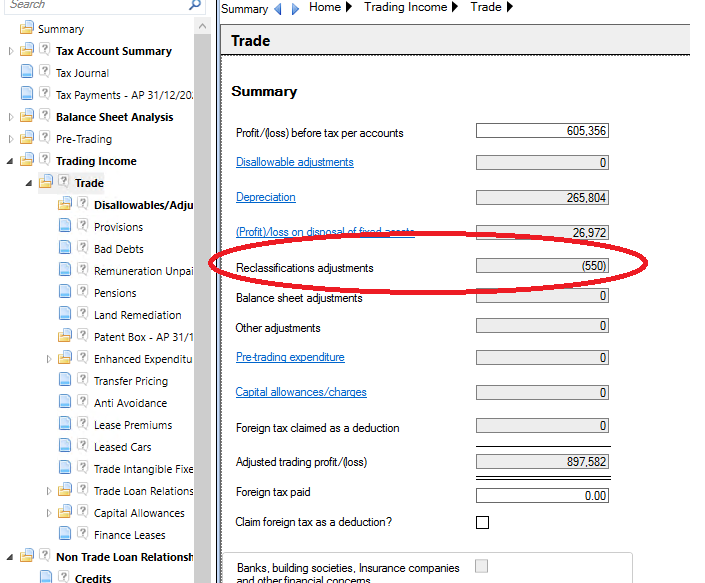Select Trade Intangible Fixed Assets tree item

click(x=143, y=469)
